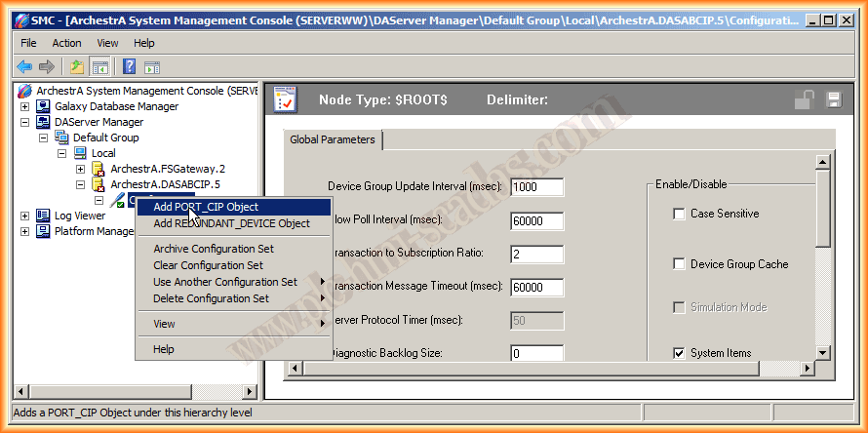Click the parameters panel scroll down arrow

822,353
